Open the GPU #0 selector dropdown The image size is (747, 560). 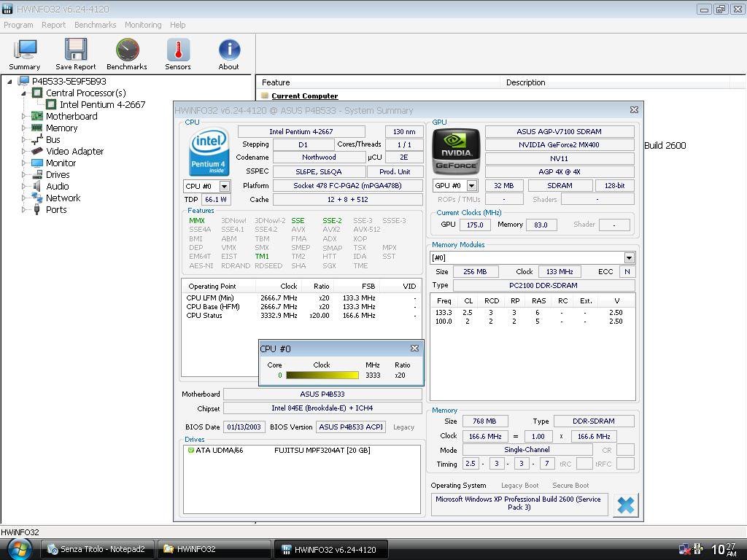point(472,186)
